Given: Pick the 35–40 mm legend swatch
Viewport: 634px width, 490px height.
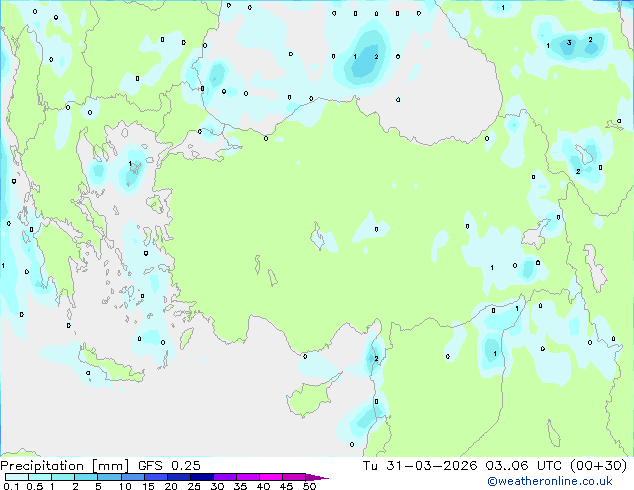Looking at the screenshot, I should pos(248,477).
